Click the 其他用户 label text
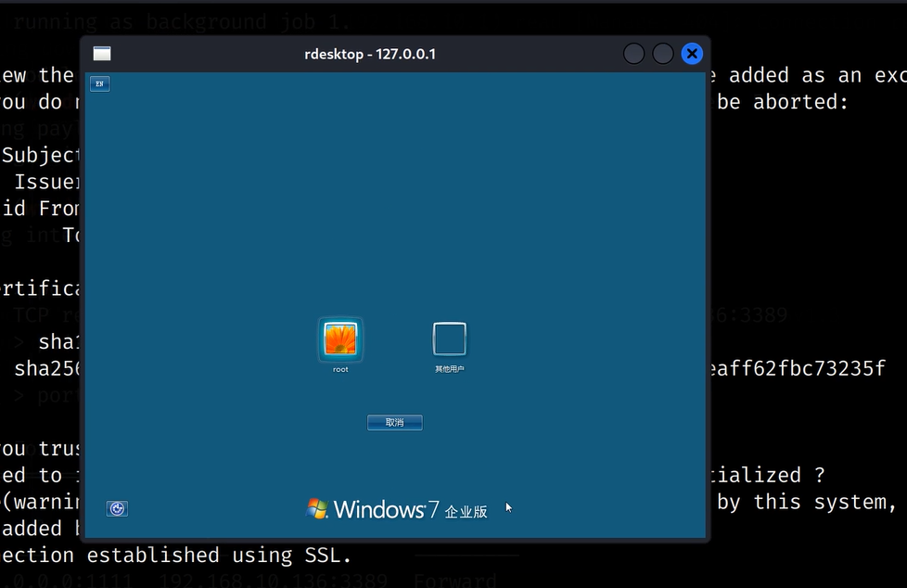The width and height of the screenshot is (907, 588). 449,367
